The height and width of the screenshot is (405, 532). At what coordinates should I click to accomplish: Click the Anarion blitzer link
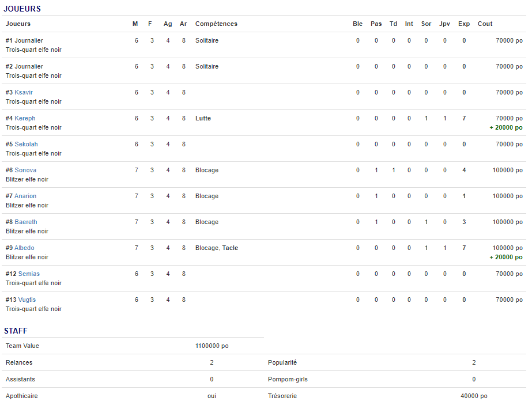(25, 196)
